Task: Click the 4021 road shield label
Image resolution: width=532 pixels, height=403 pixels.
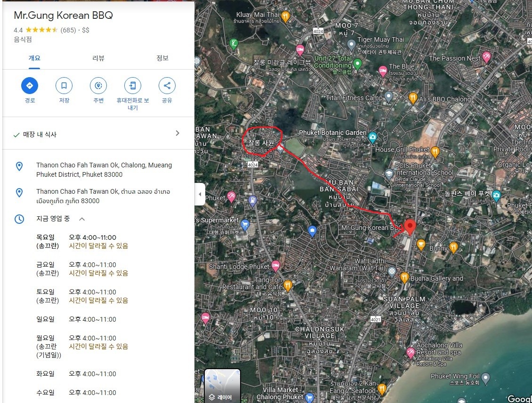Action: click(x=376, y=319)
